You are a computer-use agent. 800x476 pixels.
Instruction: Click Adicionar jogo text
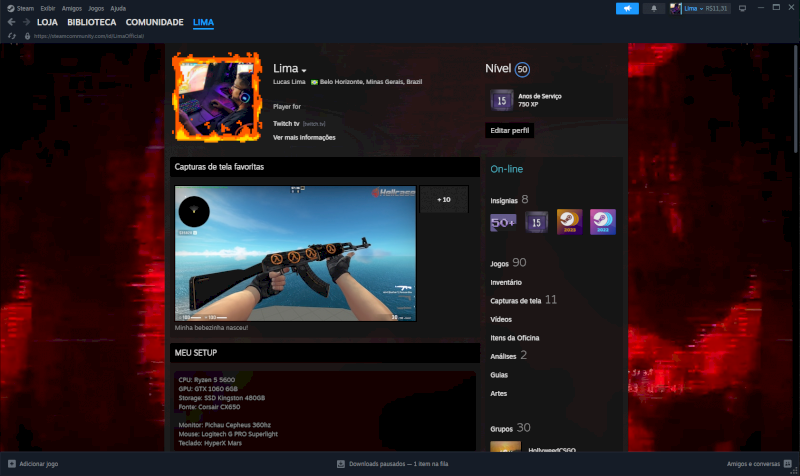(39, 464)
